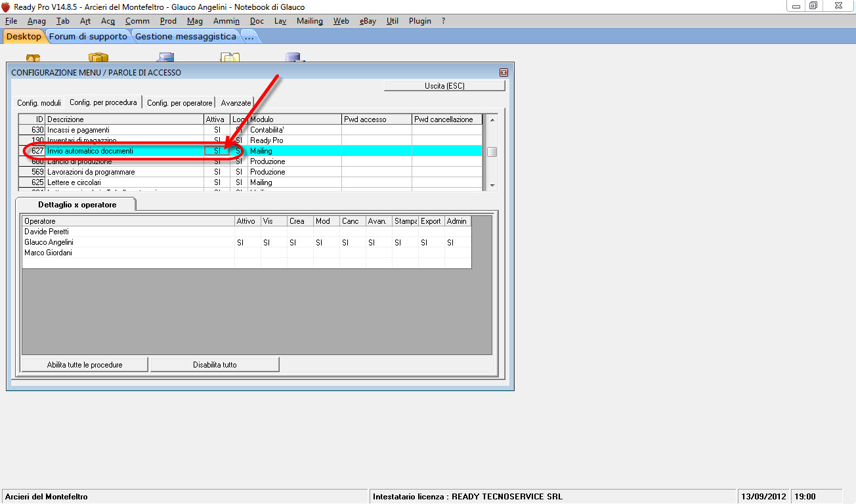Viewport: 856px width, 504px height.
Task: Open the Prod menu
Action: 168,21
